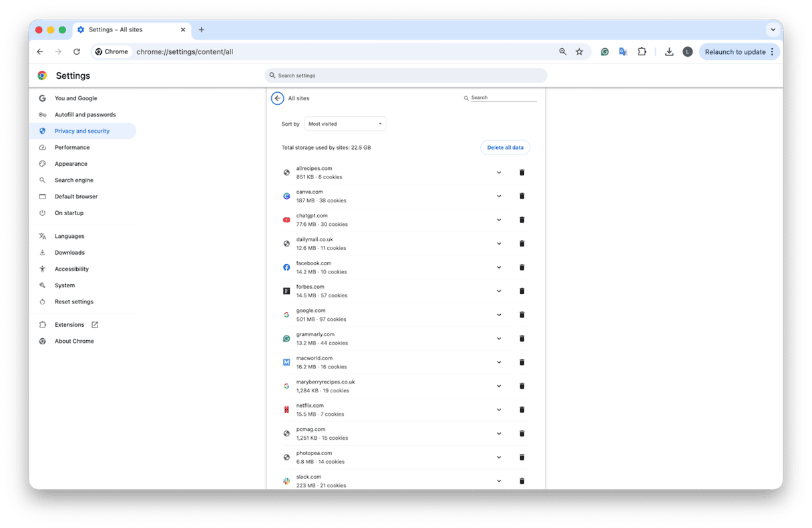812x528 pixels.
Task: Delete stored data for netflix.com
Action: pos(522,409)
